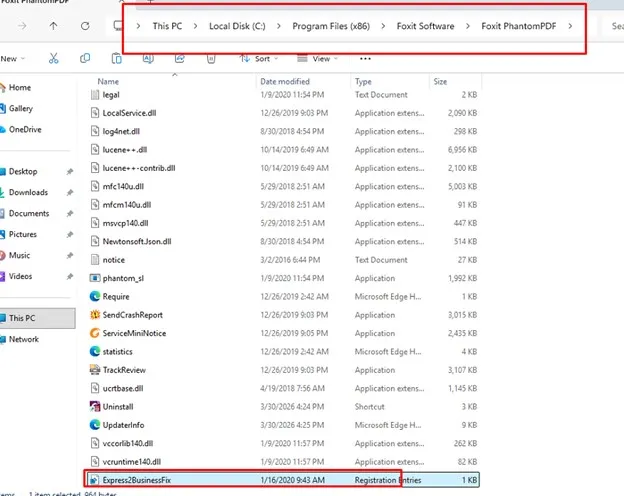Select OneDrive in the sidebar
This screenshot has height=496, width=624.
tap(25, 129)
